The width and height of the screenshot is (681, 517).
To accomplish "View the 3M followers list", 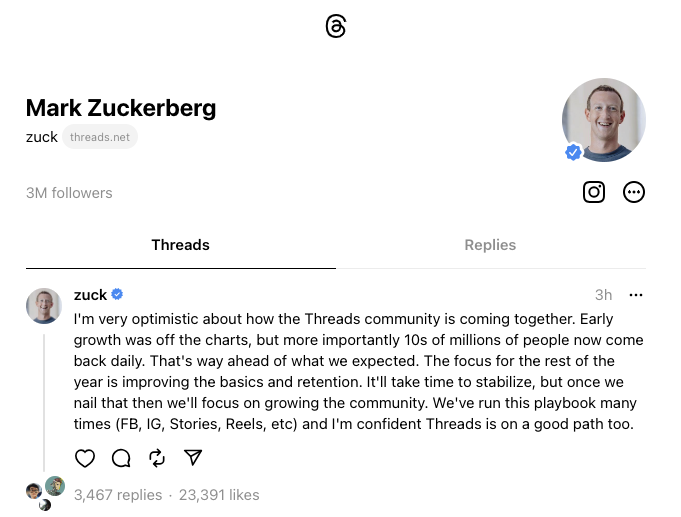I will click(69, 193).
